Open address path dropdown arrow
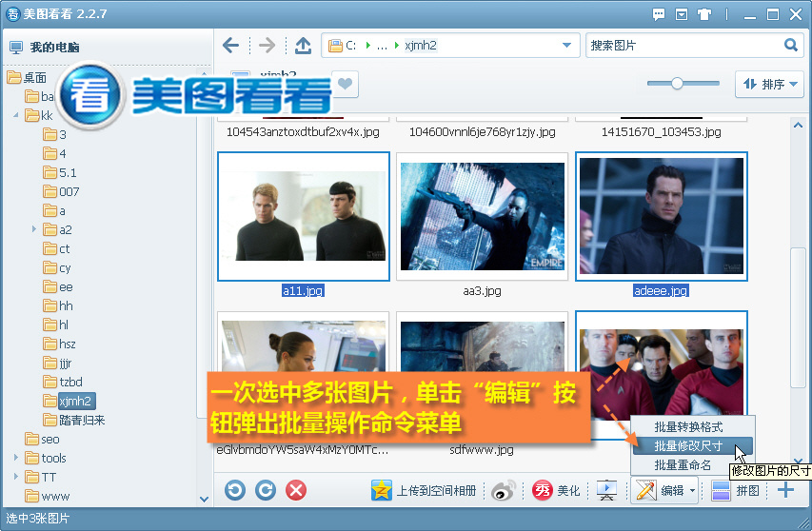Viewport: 812px width, 531px height. coord(567,46)
